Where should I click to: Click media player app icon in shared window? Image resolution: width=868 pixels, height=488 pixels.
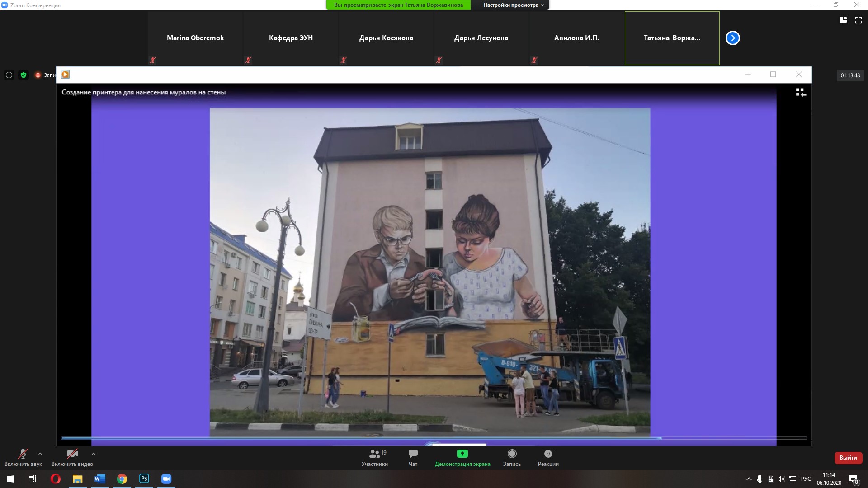point(65,75)
